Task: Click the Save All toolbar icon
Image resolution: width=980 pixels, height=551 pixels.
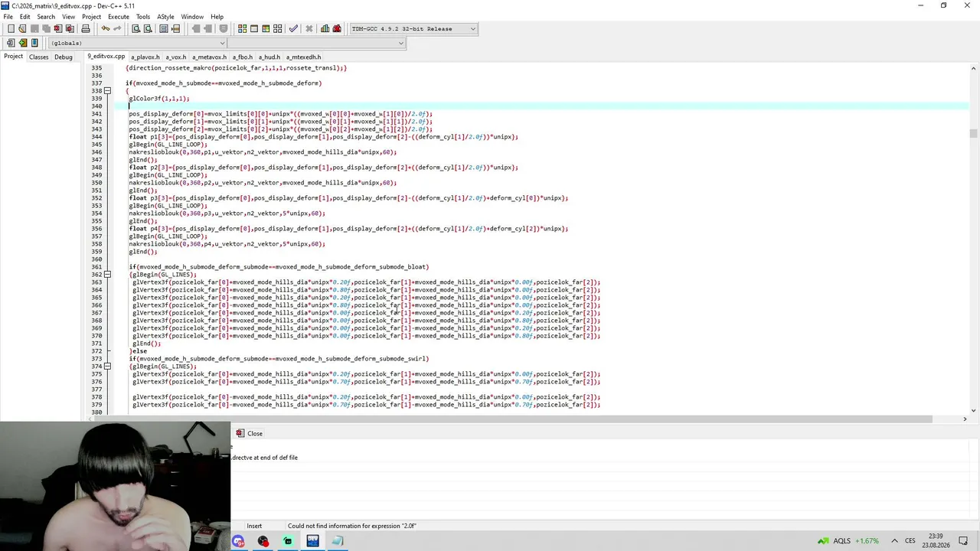Action: (x=46, y=29)
